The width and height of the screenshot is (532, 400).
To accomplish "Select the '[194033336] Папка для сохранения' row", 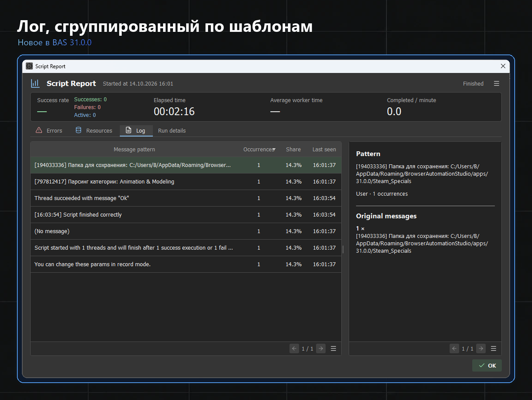I will coord(186,165).
